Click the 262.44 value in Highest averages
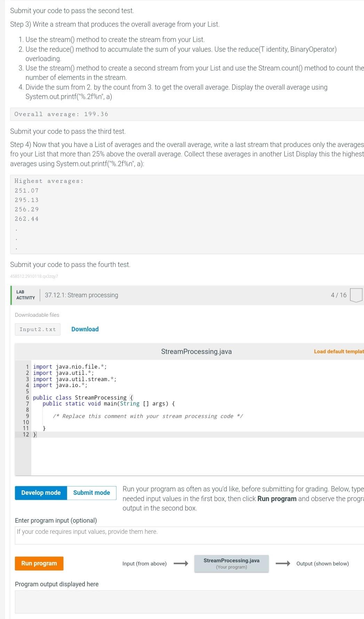Viewport: 364px width, 619px height. 27,219
